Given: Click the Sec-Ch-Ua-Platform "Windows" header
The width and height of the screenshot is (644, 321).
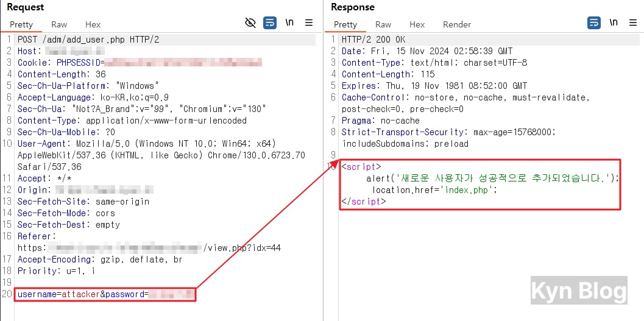Looking at the screenshot, I should [88, 86].
